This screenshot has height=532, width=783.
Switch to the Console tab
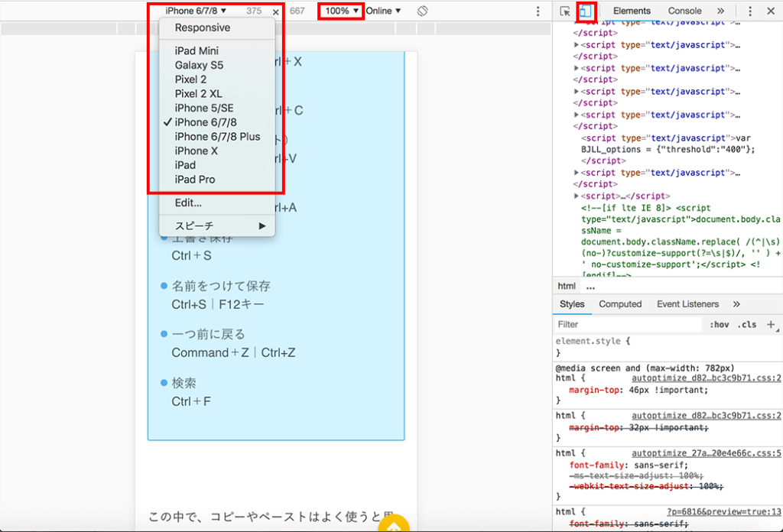point(684,11)
